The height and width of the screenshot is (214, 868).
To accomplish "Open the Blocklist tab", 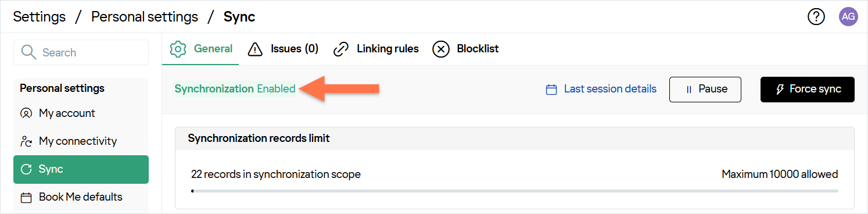I will [466, 49].
